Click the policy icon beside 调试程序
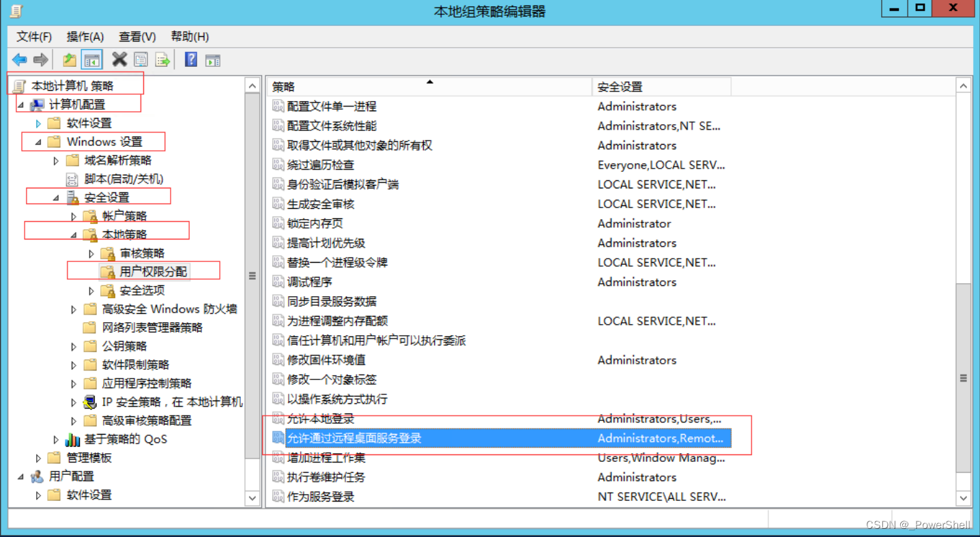Image resolution: width=980 pixels, height=537 pixels. (278, 282)
